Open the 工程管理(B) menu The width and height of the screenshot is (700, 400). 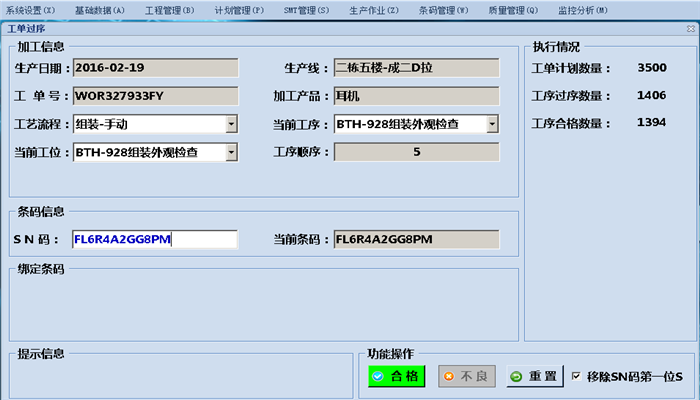tap(170, 10)
